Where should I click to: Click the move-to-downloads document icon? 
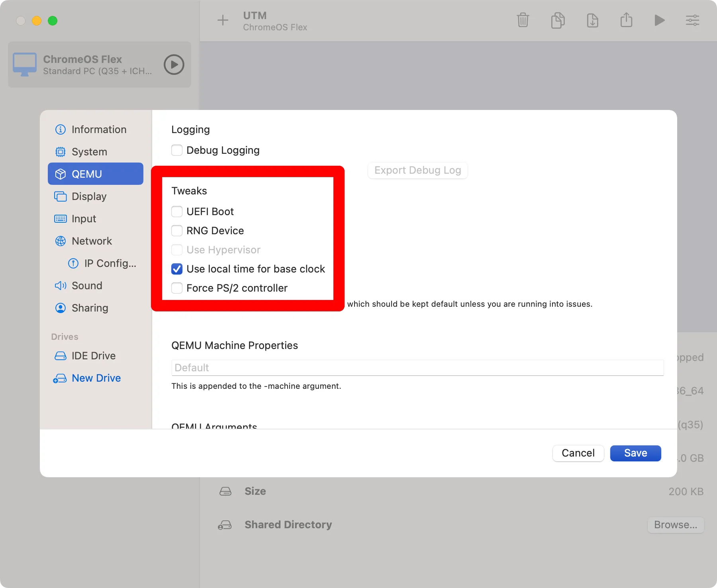(592, 20)
